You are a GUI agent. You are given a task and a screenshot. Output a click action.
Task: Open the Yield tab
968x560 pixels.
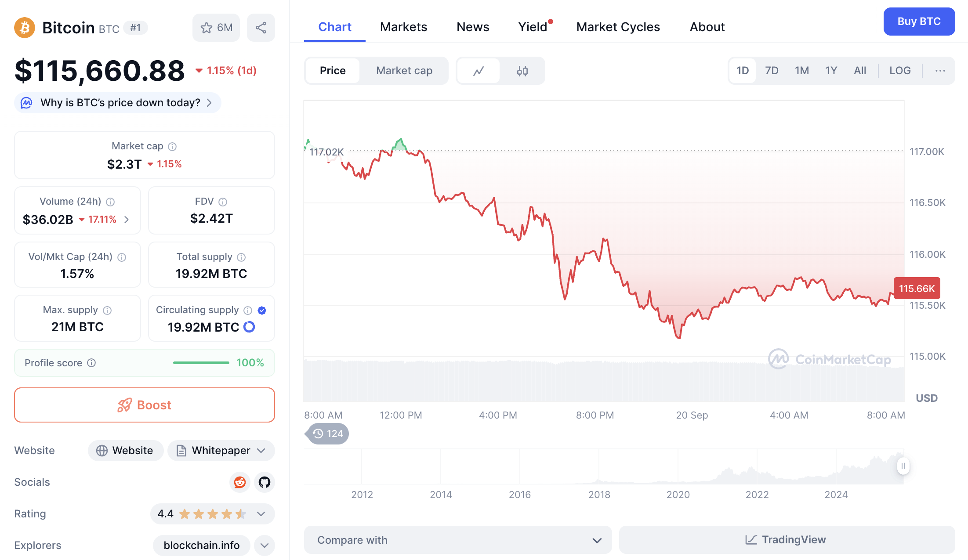pos(533,27)
